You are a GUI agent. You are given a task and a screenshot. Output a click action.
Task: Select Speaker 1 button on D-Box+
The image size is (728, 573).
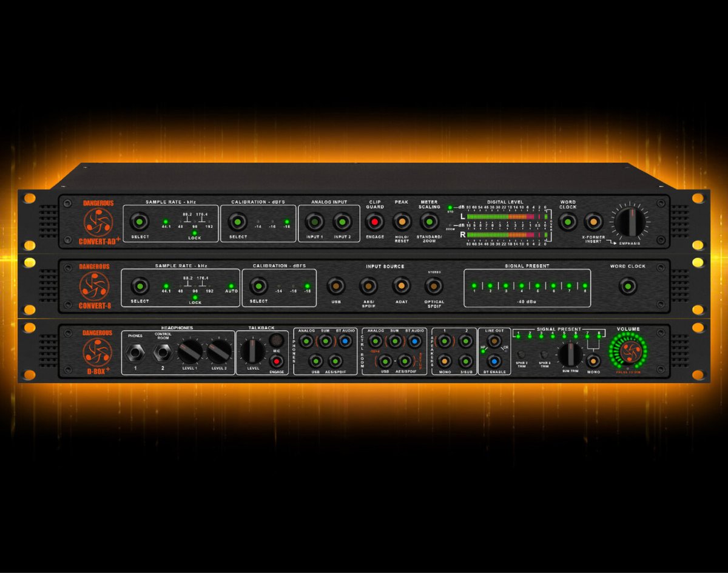[x=445, y=341]
